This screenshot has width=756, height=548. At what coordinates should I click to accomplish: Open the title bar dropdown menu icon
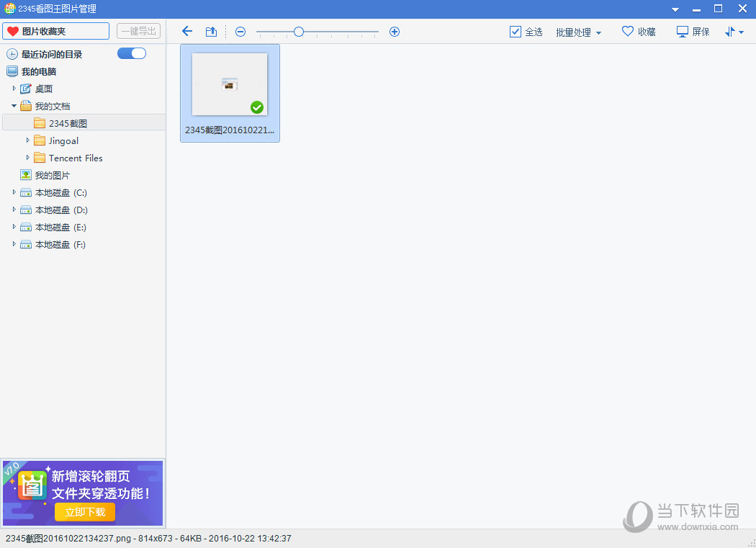(x=675, y=9)
